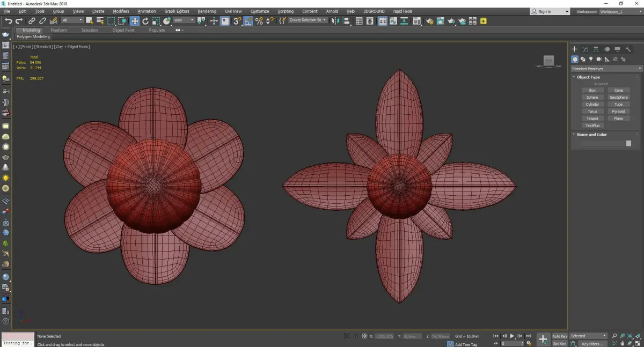Image resolution: width=644 pixels, height=347 pixels.
Task: Toggle the Auto Key animation mode
Action: (x=559, y=336)
